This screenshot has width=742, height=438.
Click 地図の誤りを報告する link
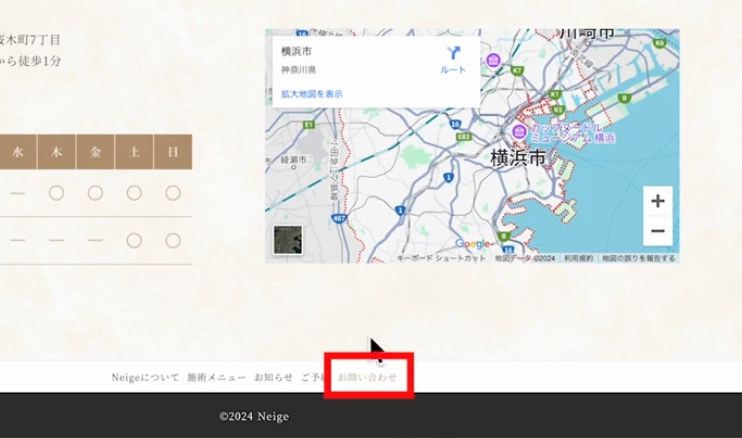point(637,258)
